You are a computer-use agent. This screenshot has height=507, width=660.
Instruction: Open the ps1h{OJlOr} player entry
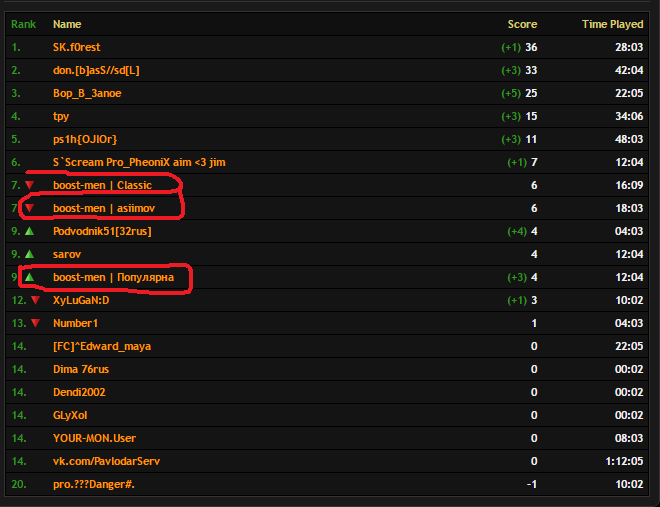[x=85, y=139]
